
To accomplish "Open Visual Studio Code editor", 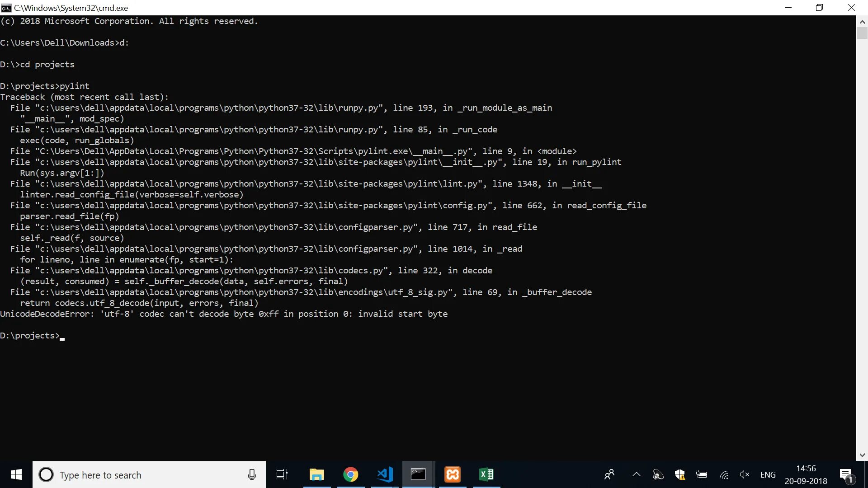I will [x=385, y=474].
